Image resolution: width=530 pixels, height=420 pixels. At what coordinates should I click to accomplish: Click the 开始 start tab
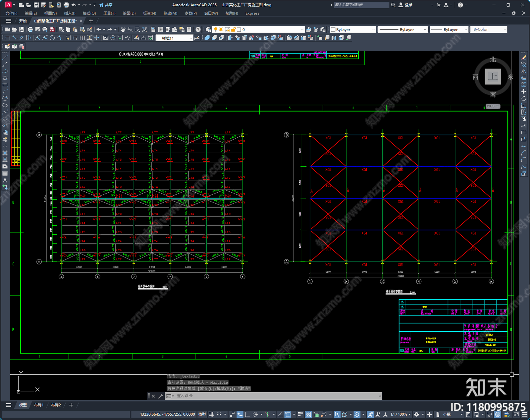point(23,21)
